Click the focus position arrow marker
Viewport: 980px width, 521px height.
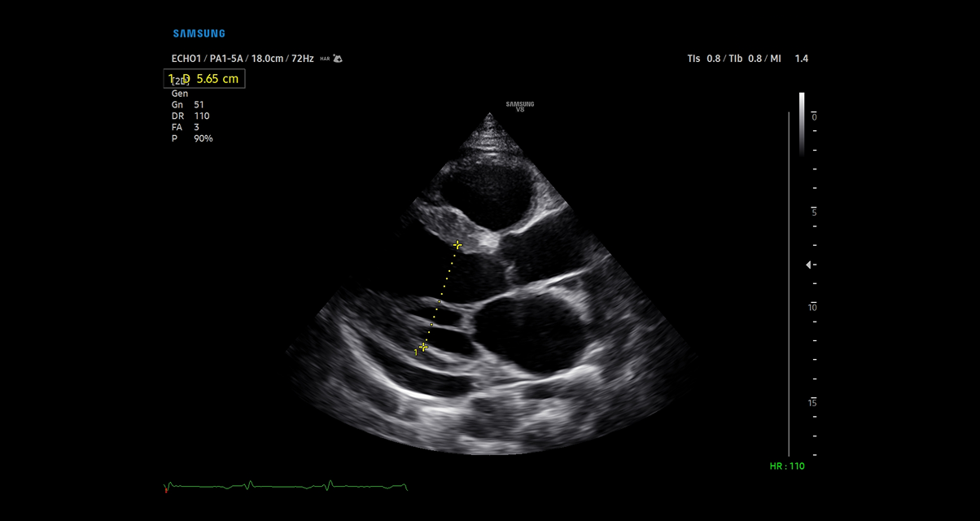click(807, 264)
